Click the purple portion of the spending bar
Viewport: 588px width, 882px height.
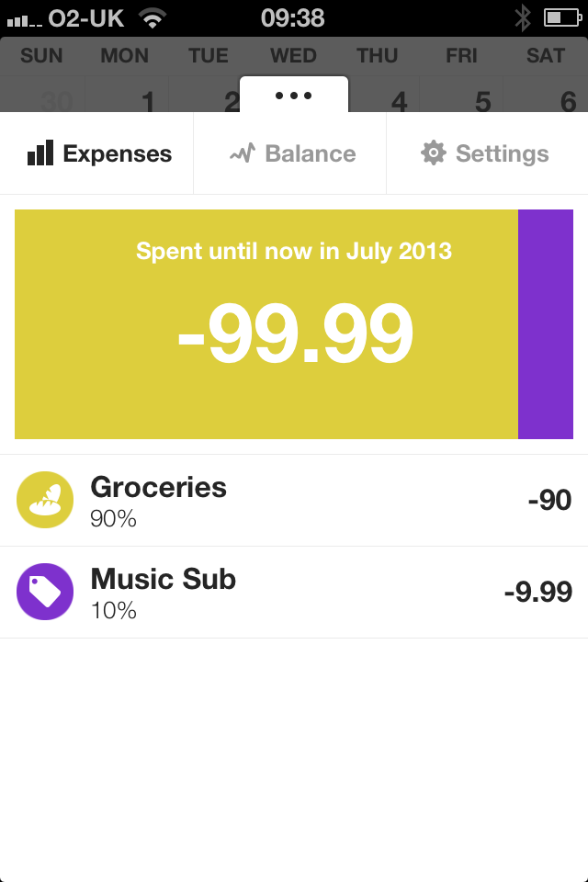pyautogui.click(x=547, y=323)
